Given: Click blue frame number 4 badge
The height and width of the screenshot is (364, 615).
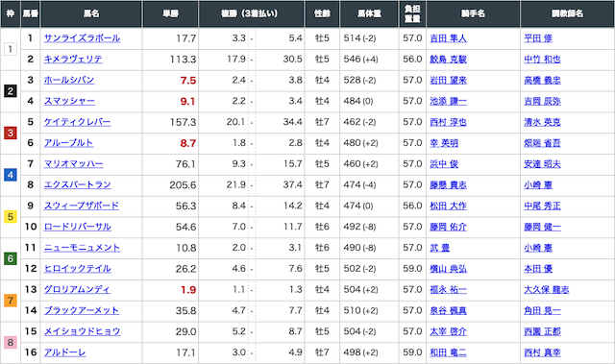Looking at the screenshot, I should click(11, 175).
